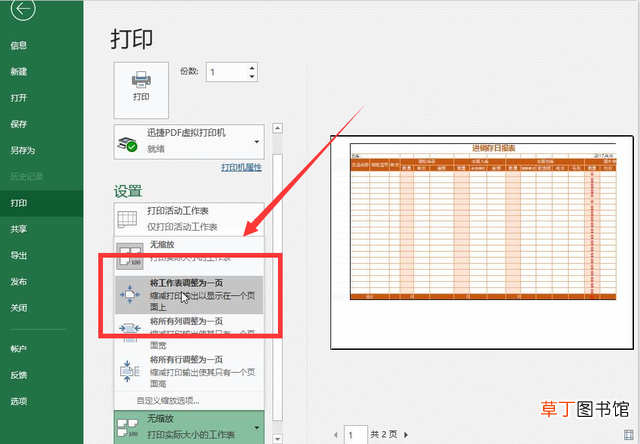Open the 导出 sidebar entry
The height and width of the screenshot is (444, 640).
(x=19, y=255)
